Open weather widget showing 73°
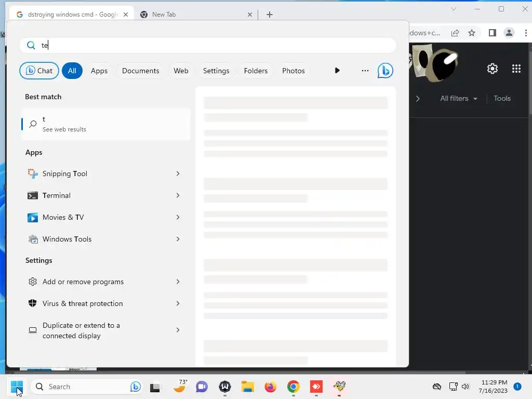Viewport: 532px width, 399px height. 180,386
